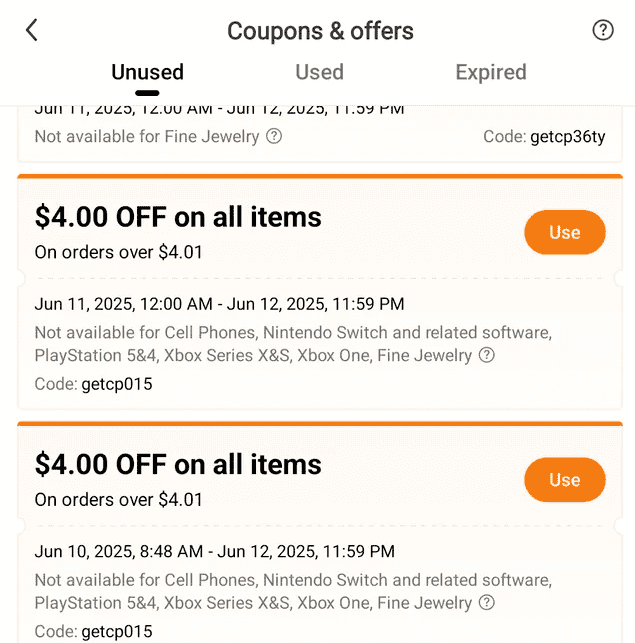This screenshot has width=635, height=643.
Task: Tap '$4.00 OFF on all items' on Jun 11 coupon
Action: pos(178,217)
